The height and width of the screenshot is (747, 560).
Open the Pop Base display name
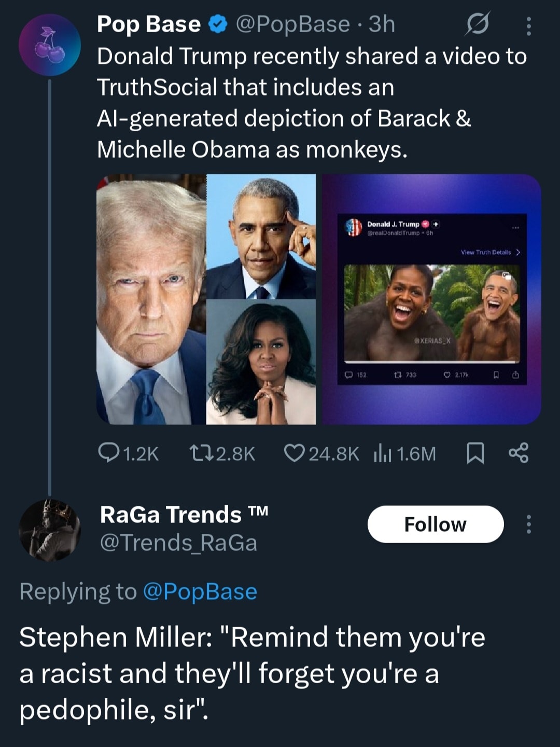point(149,24)
